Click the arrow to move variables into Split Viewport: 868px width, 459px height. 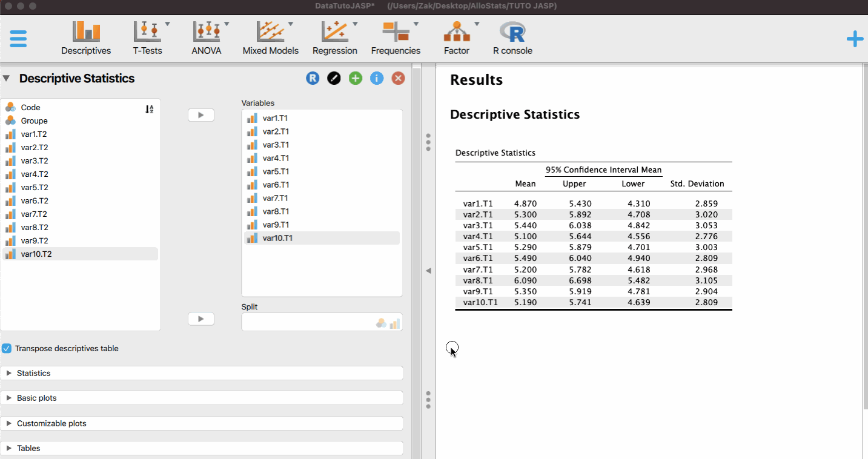(x=200, y=319)
